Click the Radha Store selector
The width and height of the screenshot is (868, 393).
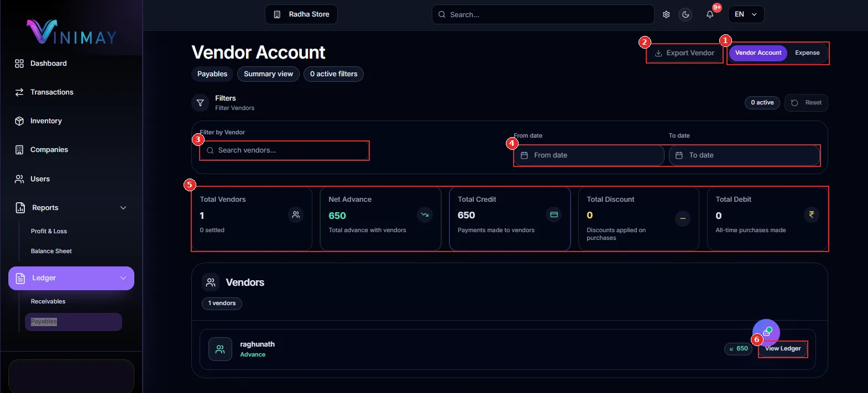(x=301, y=14)
